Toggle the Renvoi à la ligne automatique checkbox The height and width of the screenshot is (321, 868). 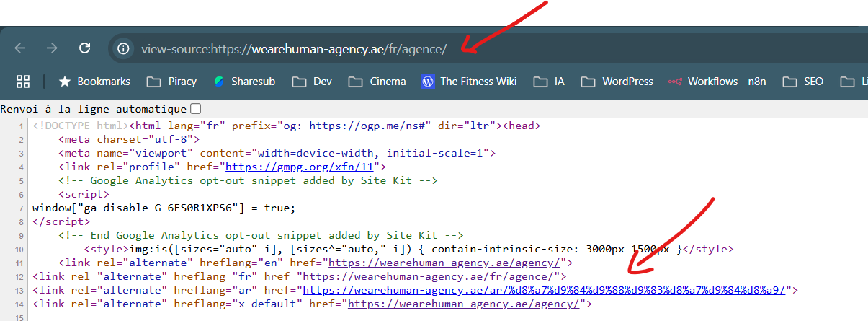pyautogui.click(x=195, y=109)
